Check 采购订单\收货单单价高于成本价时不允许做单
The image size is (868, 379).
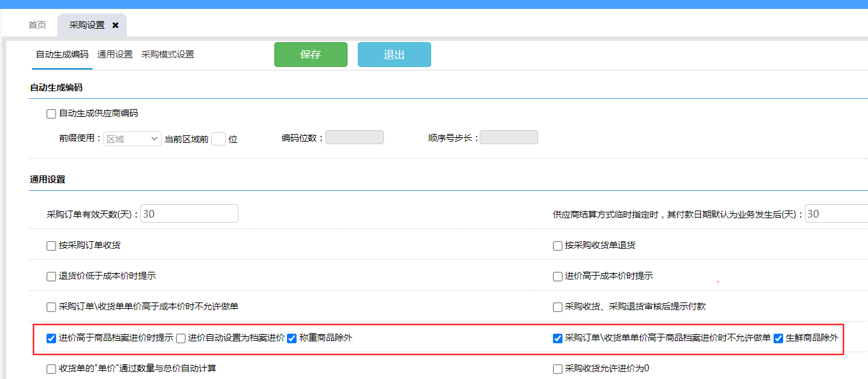click(x=51, y=307)
